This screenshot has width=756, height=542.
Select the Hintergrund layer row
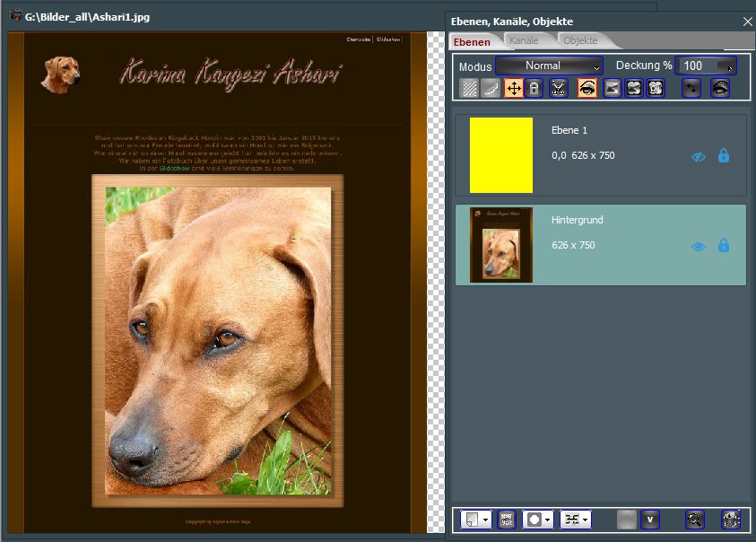tap(610, 260)
